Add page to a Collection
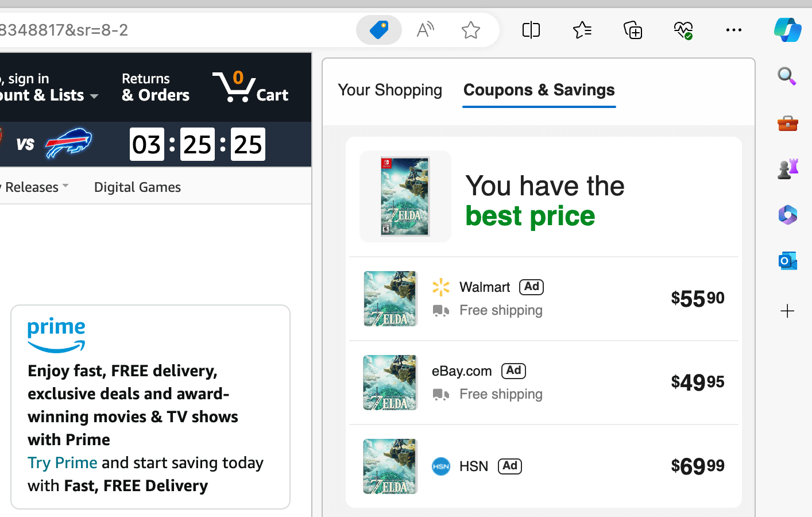Viewport: 812px width, 517px height. coord(632,30)
